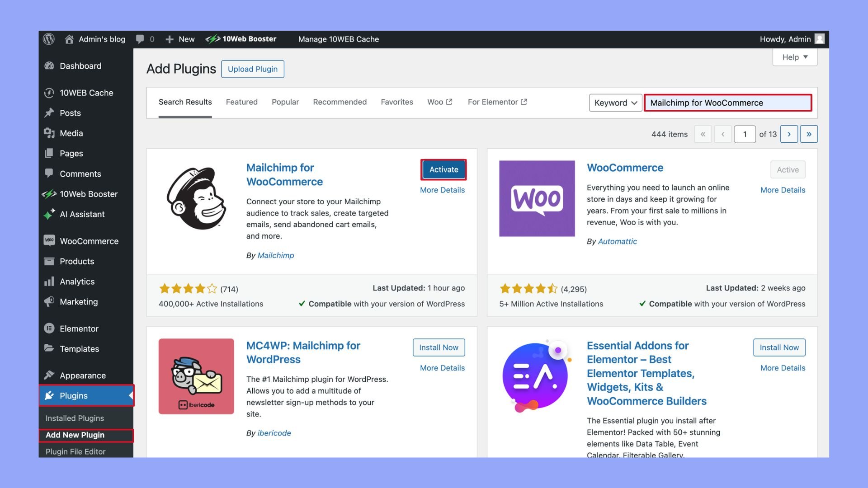
Task: Jump to last page of plugin results
Action: (x=809, y=134)
